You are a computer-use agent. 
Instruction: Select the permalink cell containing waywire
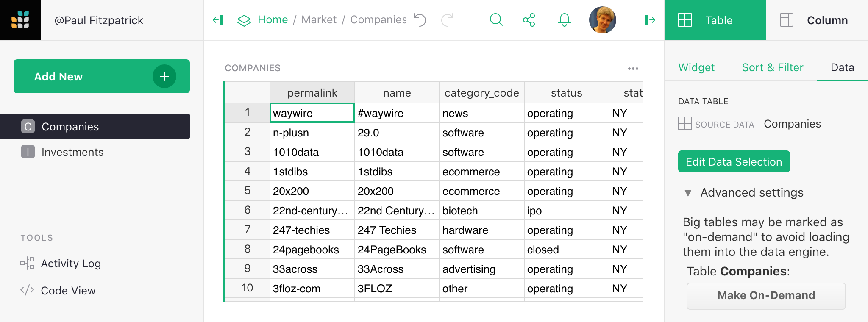[x=312, y=113]
